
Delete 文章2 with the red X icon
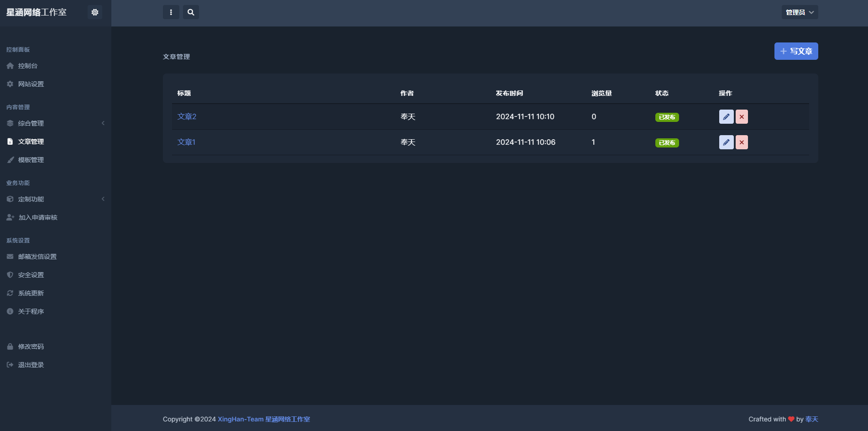[x=742, y=117]
